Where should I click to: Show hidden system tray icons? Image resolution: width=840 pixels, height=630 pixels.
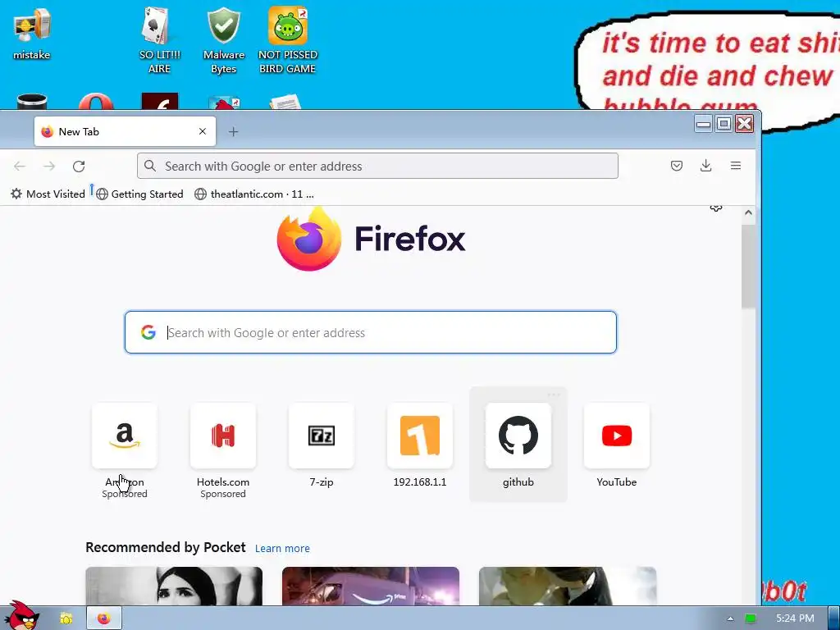pyautogui.click(x=730, y=619)
